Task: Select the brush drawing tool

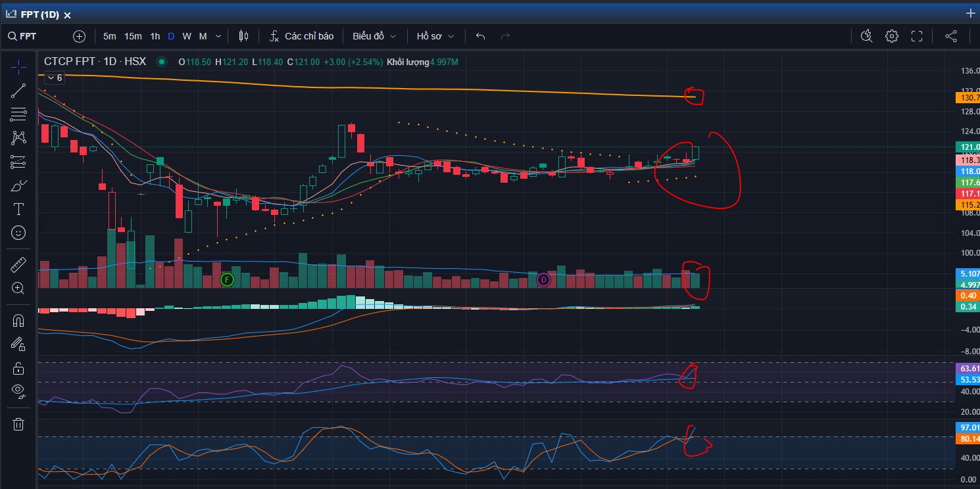Action: click(18, 185)
